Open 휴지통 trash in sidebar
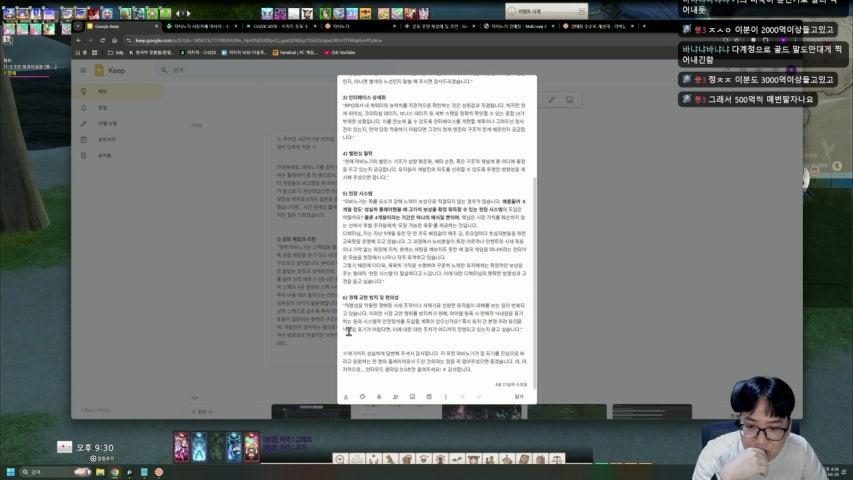Screen dimensions: 853x480 [x=103, y=155]
